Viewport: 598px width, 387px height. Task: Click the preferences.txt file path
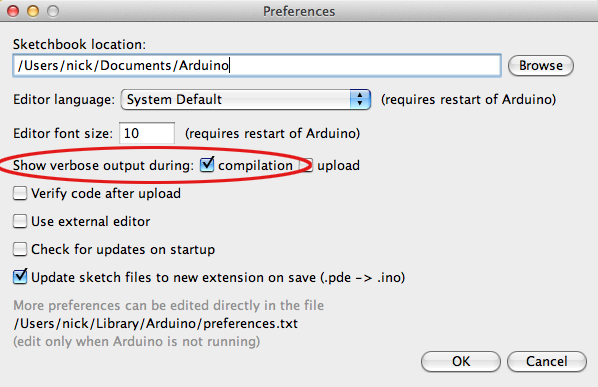point(156,323)
